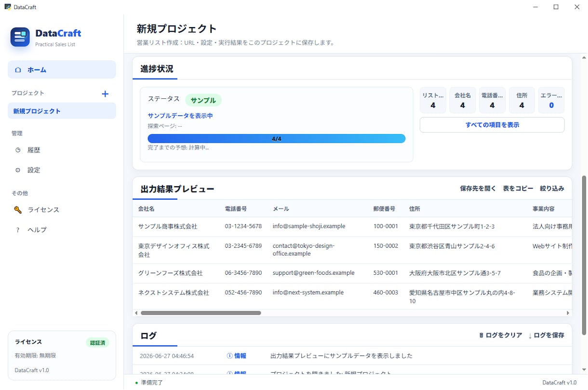Image resolution: width=588 pixels, height=390 pixels.
Task: Click 絞り込み filter button
Action: coord(552,188)
